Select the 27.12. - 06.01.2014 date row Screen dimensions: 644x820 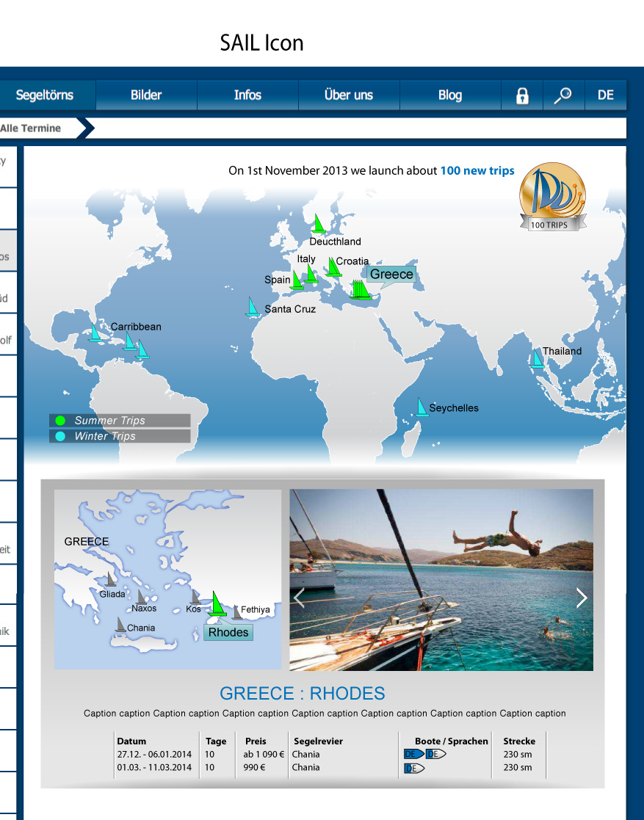(x=154, y=754)
